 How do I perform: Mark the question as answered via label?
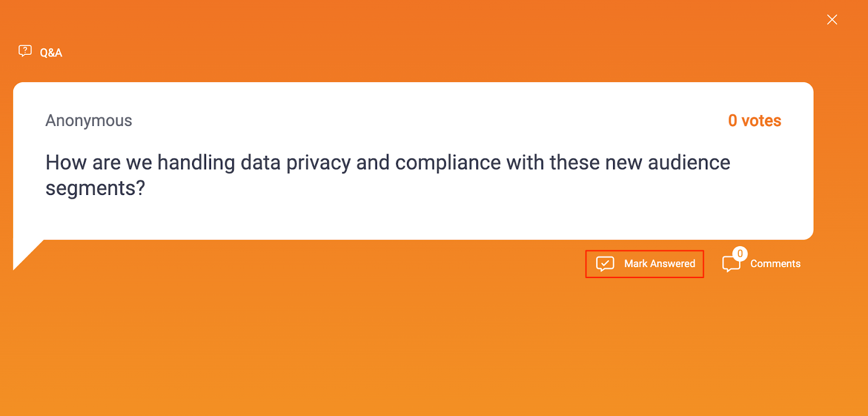[659, 264]
